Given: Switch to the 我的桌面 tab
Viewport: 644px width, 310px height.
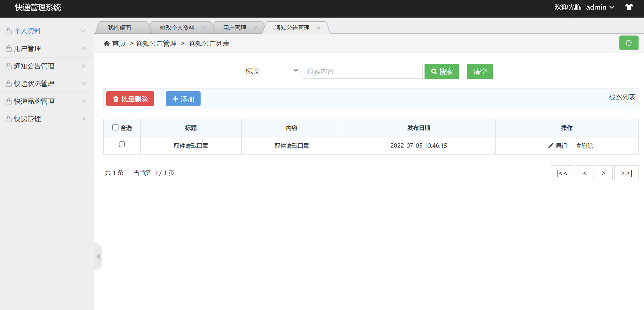Looking at the screenshot, I should (120, 28).
